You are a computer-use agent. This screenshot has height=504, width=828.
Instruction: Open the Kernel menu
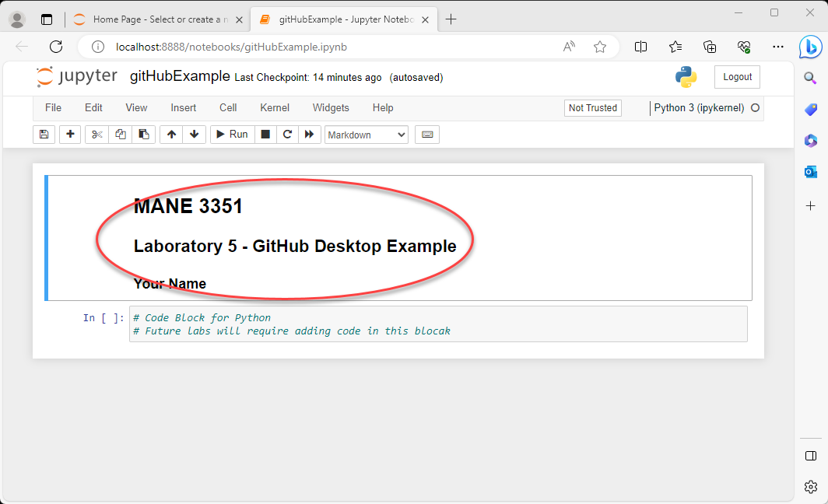tap(274, 108)
